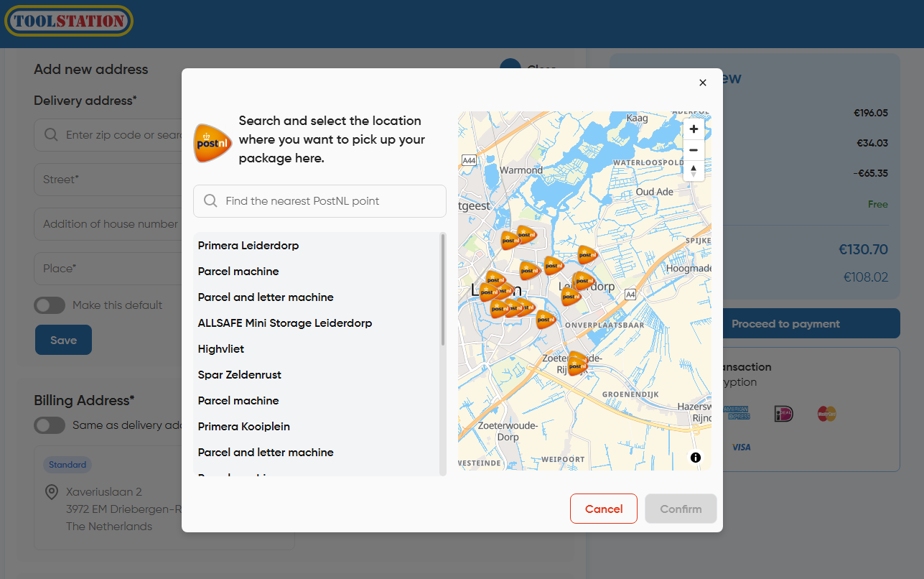
Task: Select Primera Kooiplein pickup point
Action: [244, 427]
